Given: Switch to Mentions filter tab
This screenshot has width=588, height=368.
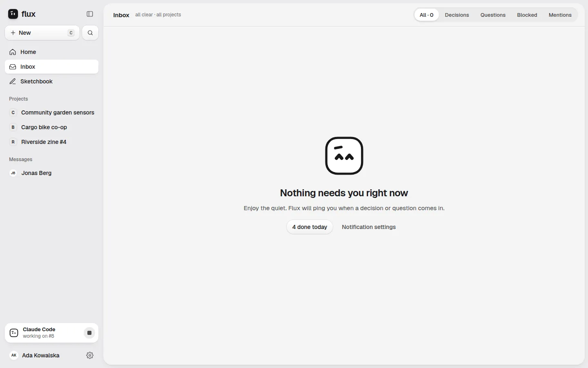Looking at the screenshot, I should click(560, 15).
